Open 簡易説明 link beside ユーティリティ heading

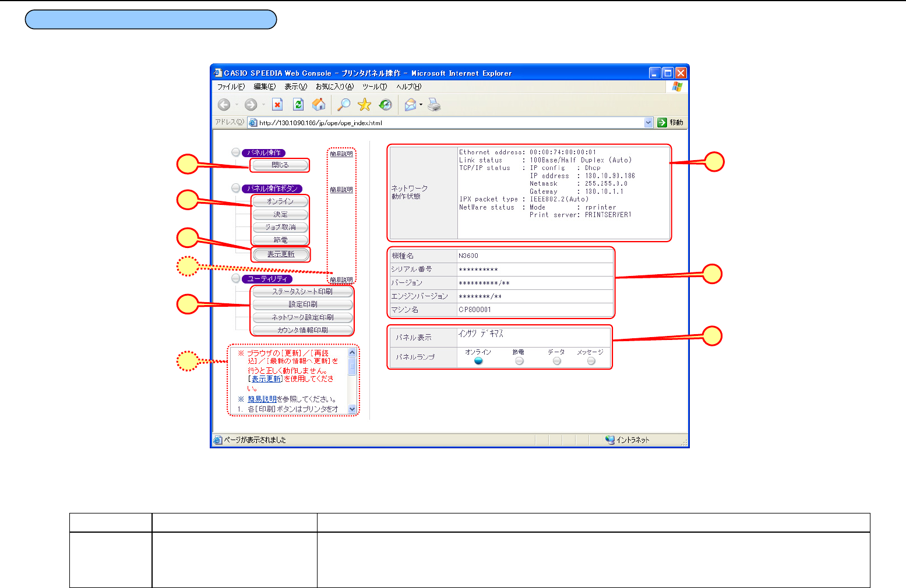341,280
